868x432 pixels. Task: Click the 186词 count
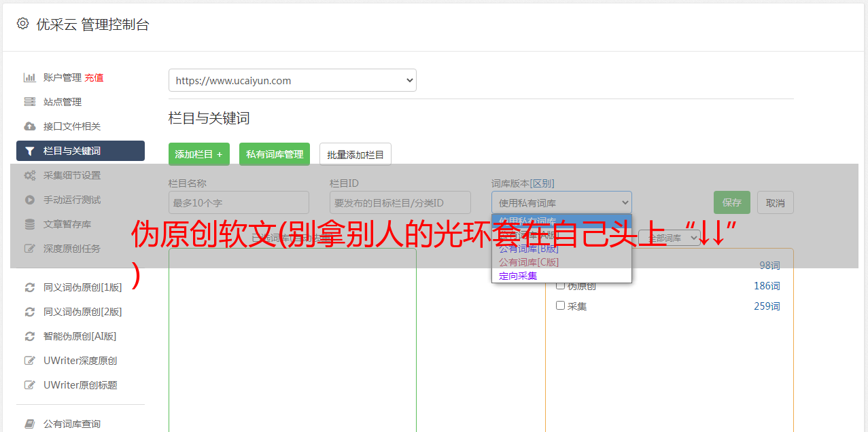click(767, 286)
